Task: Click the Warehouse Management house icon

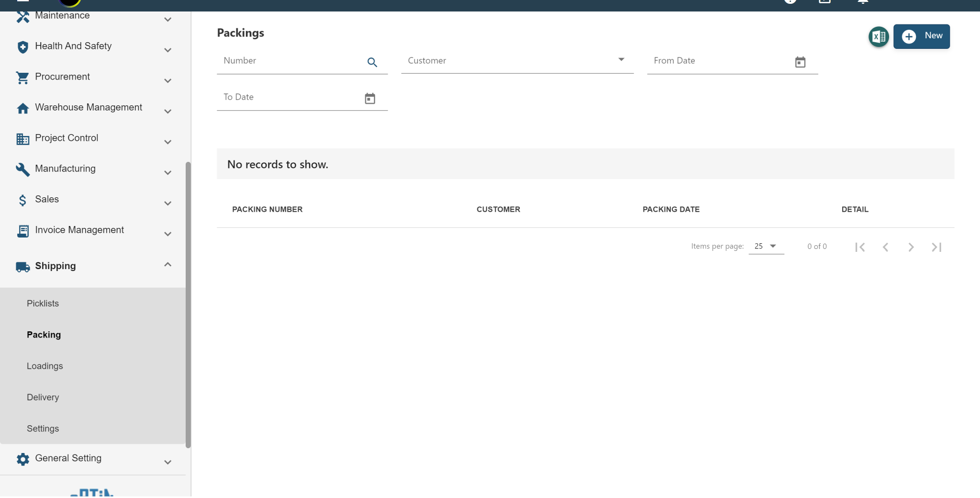Action: click(x=22, y=108)
